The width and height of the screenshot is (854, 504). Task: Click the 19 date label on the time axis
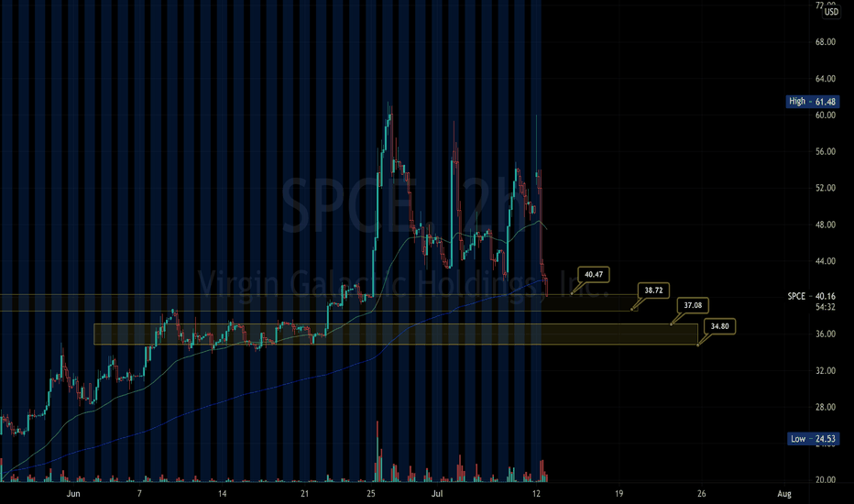point(619,494)
